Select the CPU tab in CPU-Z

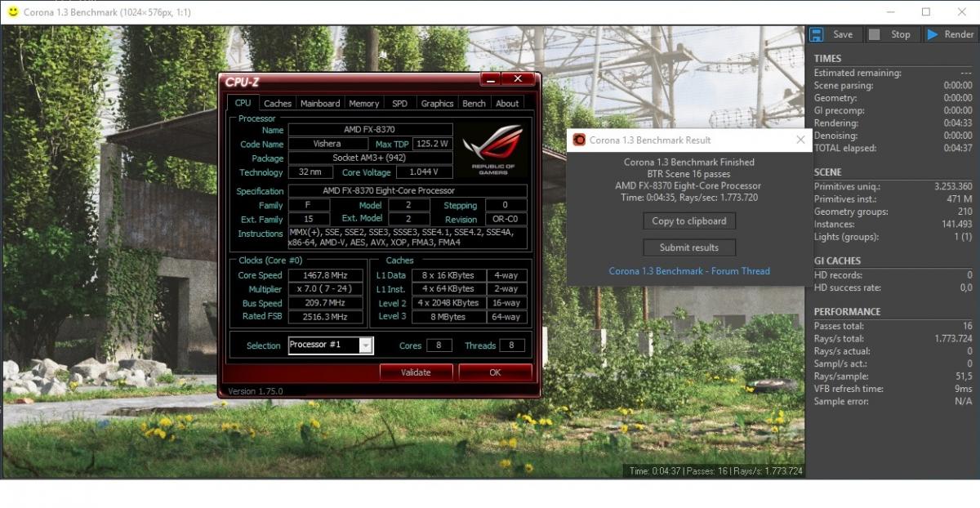pos(243,103)
